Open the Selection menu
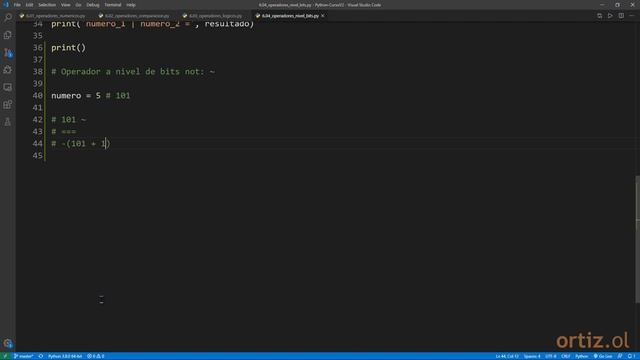Viewport: 640px width, 360px height. coord(47,5)
